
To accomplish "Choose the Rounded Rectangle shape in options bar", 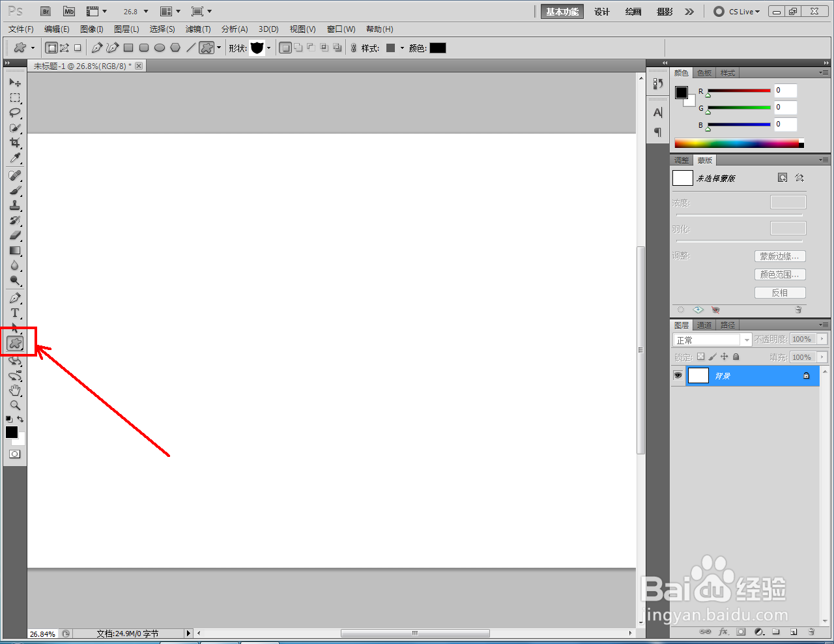I will (x=144, y=48).
